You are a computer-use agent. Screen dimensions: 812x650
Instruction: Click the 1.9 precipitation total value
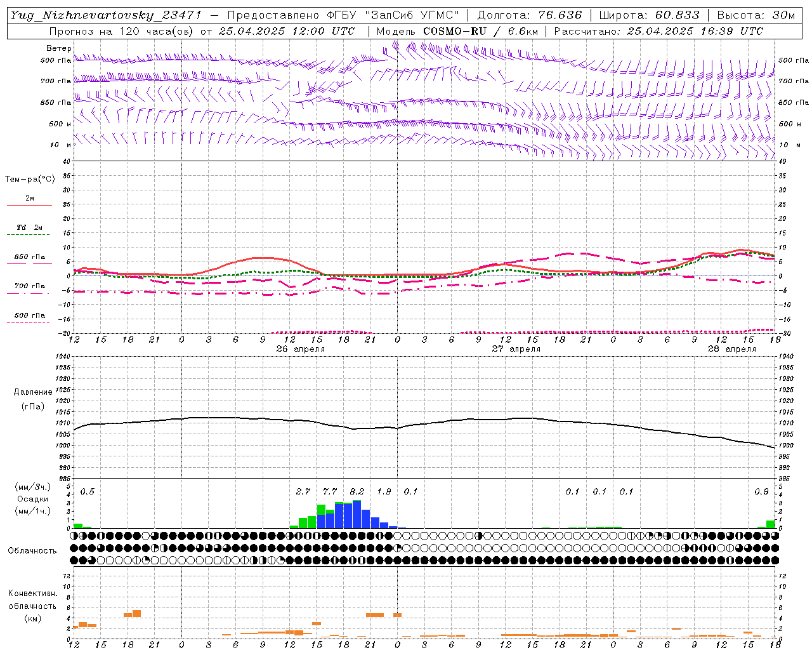pyautogui.click(x=384, y=492)
